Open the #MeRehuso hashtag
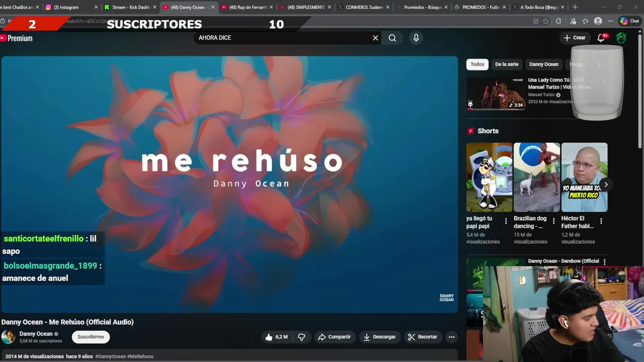 (140, 356)
